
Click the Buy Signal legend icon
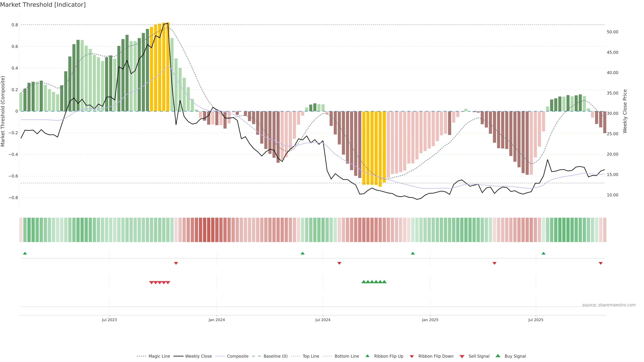(x=498, y=356)
